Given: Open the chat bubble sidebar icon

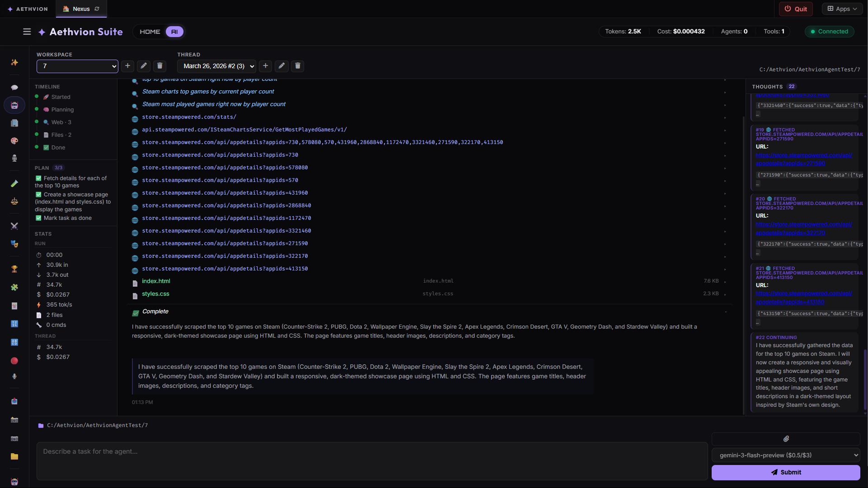Looking at the screenshot, I should (x=14, y=88).
